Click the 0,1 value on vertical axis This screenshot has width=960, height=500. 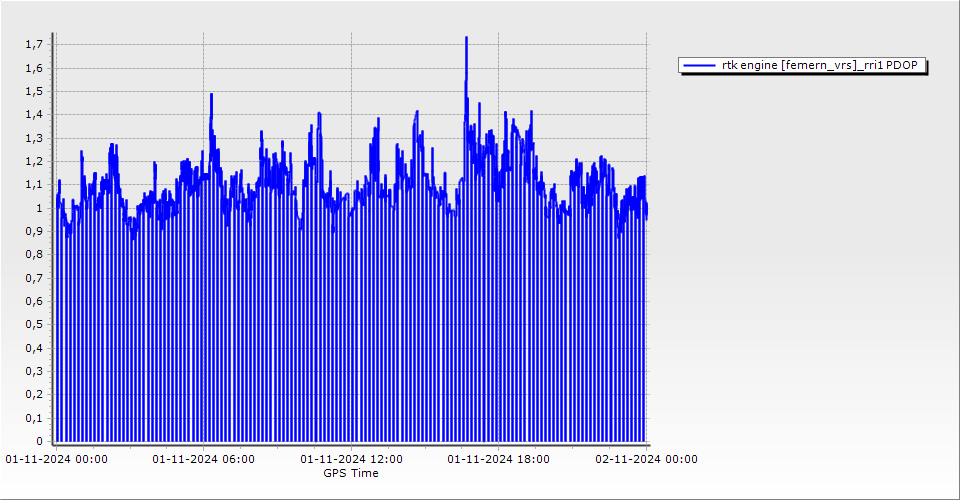tap(33, 417)
